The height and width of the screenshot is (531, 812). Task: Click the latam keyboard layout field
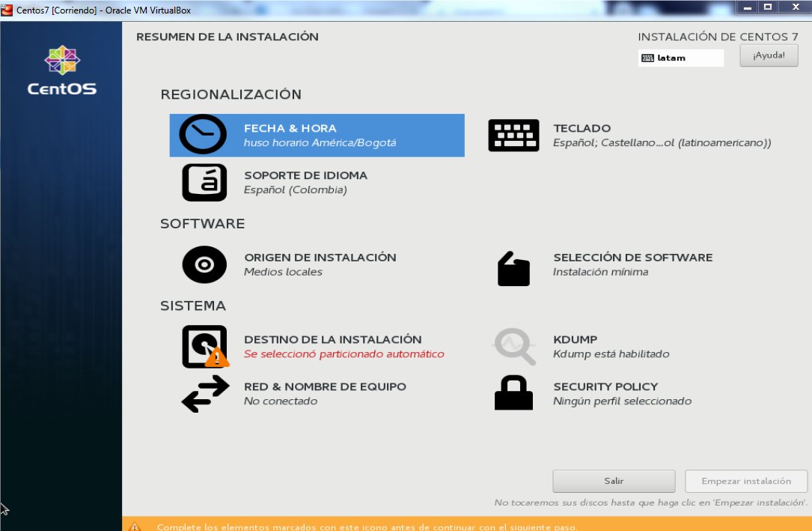click(x=680, y=58)
